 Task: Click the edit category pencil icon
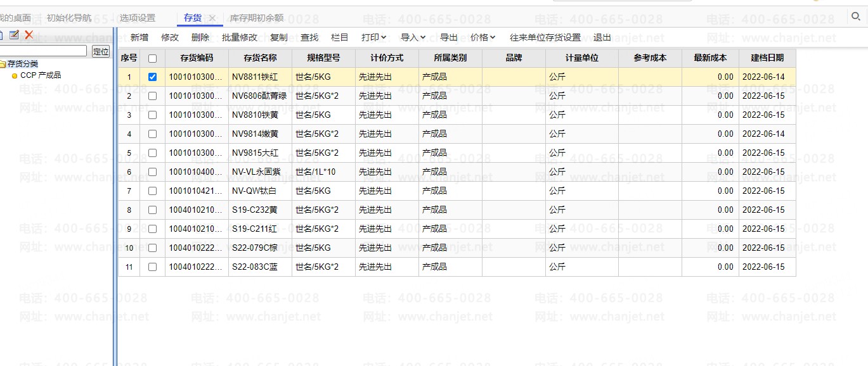coord(14,35)
